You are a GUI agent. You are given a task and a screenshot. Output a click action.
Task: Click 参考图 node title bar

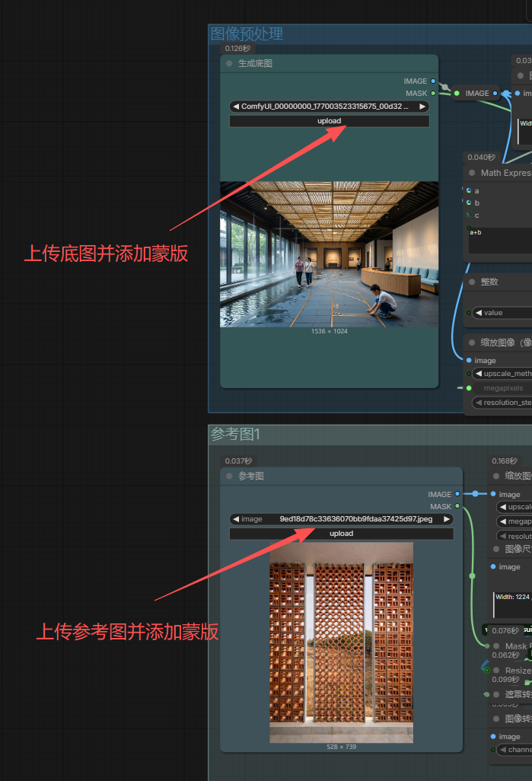(x=341, y=477)
